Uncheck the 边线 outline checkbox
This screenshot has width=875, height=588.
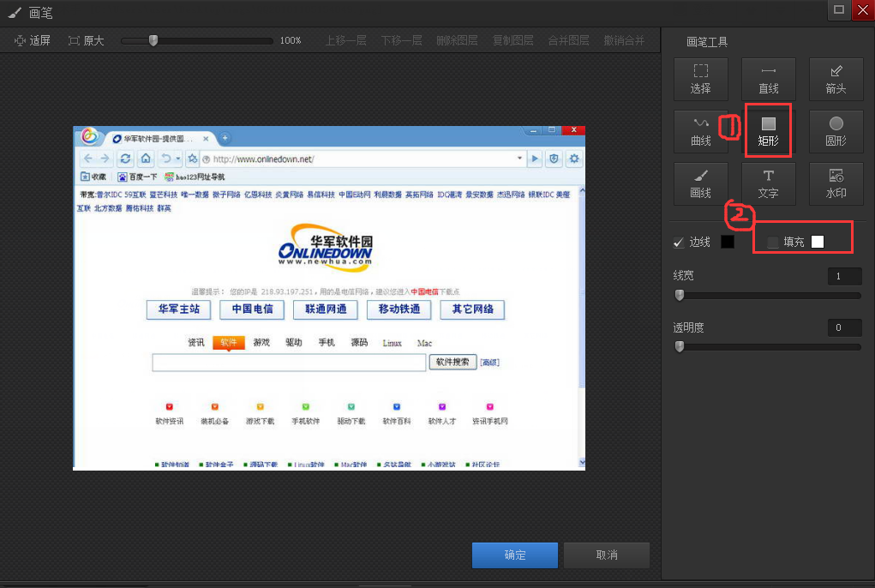(680, 242)
